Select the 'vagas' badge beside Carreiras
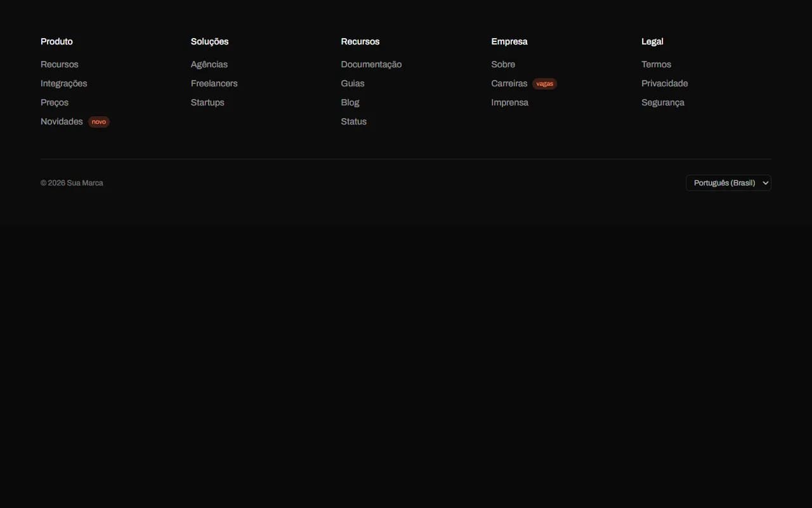Viewport: 812px width, 508px height. (545, 84)
